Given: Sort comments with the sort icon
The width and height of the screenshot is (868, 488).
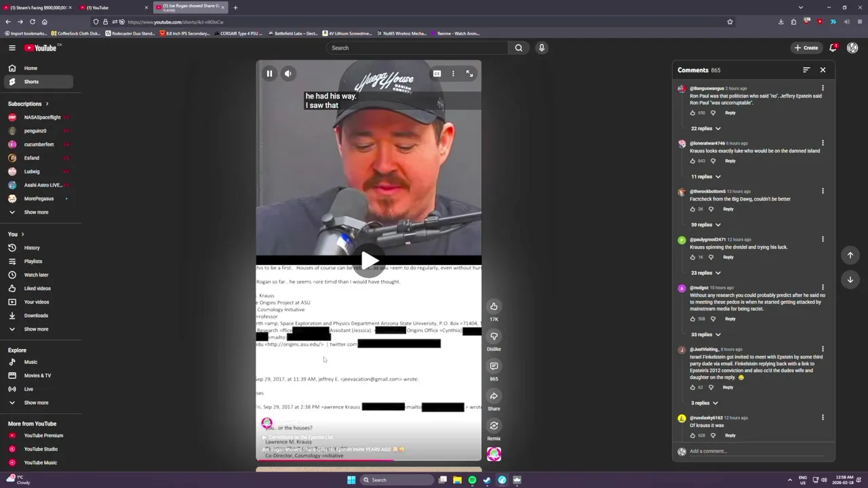Looking at the screenshot, I should [806, 70].
